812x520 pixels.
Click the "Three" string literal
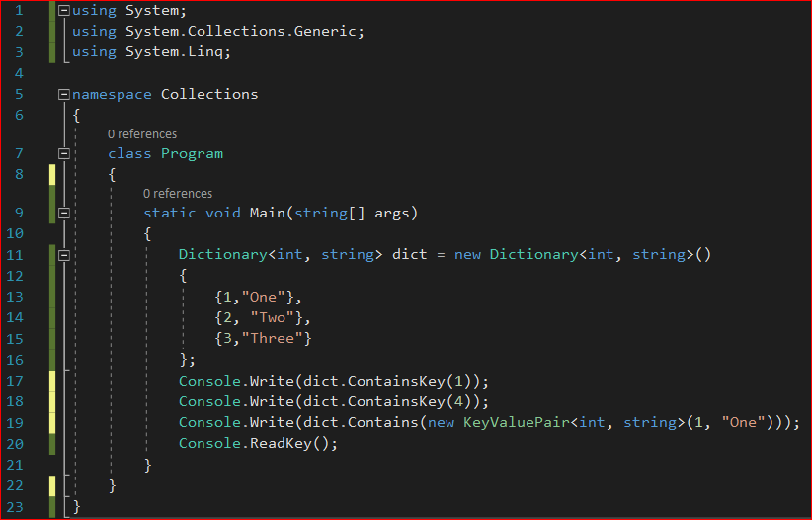[x=274, y=339]
